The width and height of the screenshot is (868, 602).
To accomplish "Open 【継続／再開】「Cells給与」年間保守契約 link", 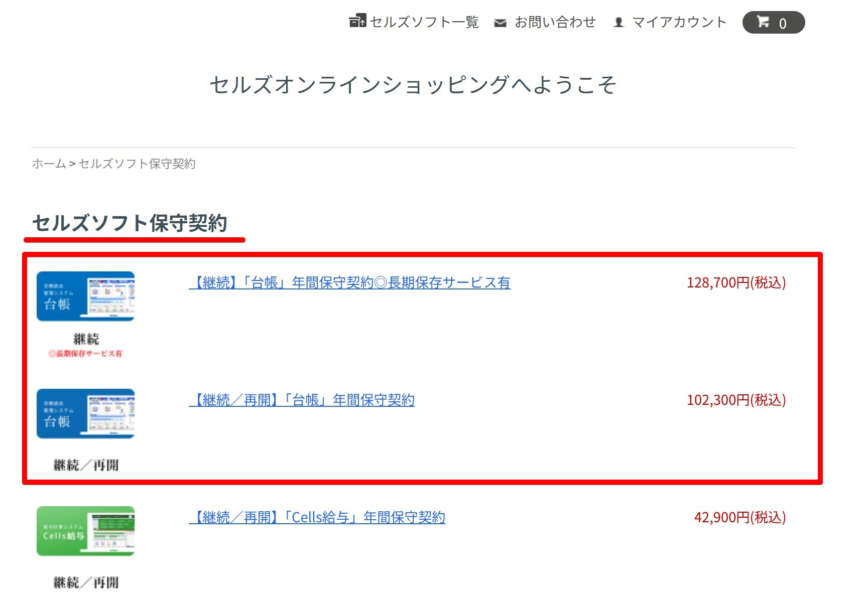I will coord(317,518).
